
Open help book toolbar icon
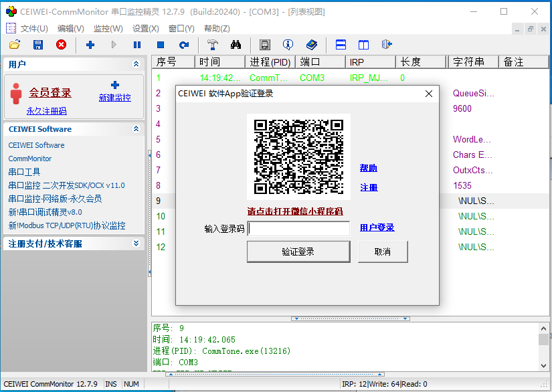click(312, 45)
